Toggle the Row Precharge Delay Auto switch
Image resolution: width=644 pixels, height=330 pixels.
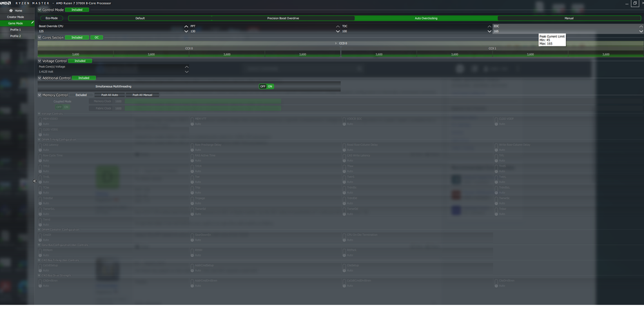[x=192, y=148]
